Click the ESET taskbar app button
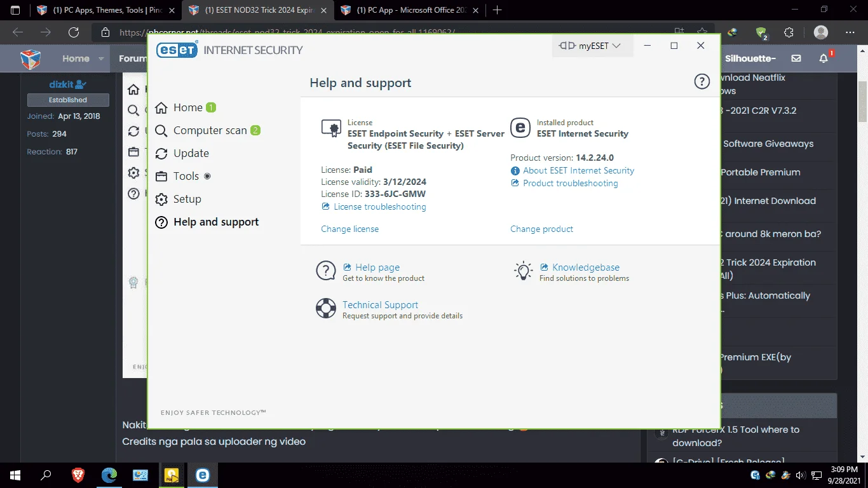This screenshot has width=868, height=488. (203, 475)
